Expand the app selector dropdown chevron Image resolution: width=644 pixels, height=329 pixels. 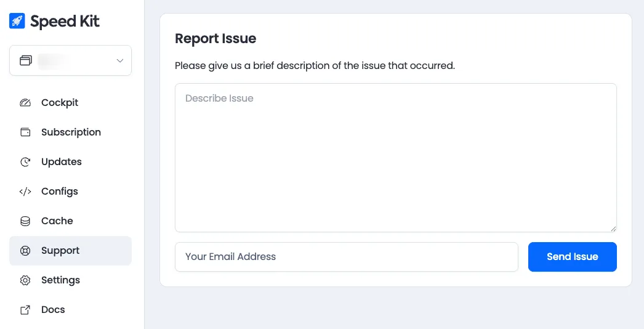click(120, 60)
